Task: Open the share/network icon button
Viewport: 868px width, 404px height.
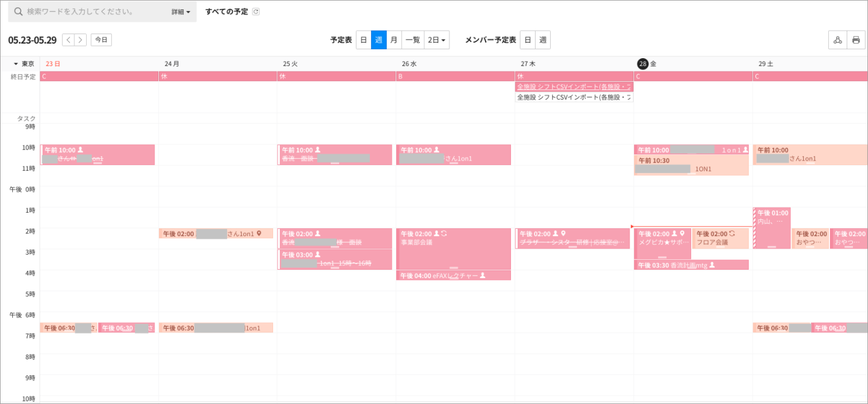Action: (837, 40)
